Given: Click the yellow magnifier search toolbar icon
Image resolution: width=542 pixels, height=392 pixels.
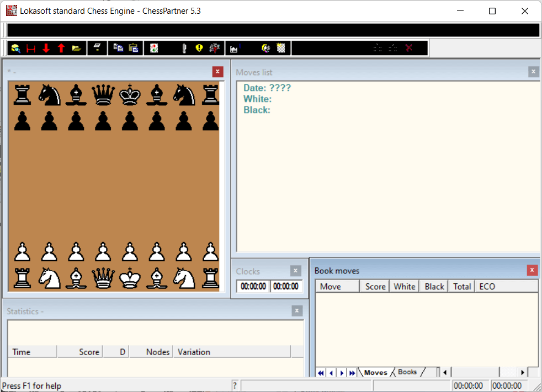Looking at the screenshot, I should click(x=16, y=49).
